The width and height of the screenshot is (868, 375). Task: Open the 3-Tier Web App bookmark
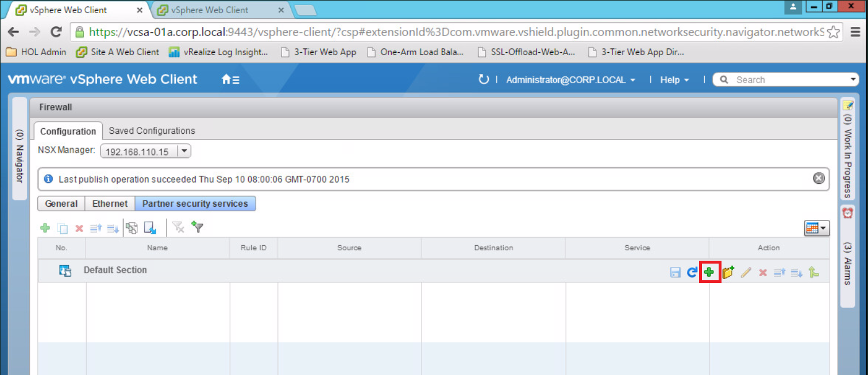(x=318, y=52)
